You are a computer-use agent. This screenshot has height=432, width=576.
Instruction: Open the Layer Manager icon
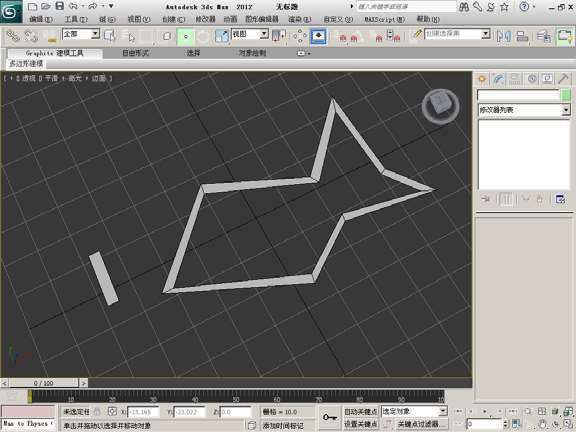click(544, 36)
